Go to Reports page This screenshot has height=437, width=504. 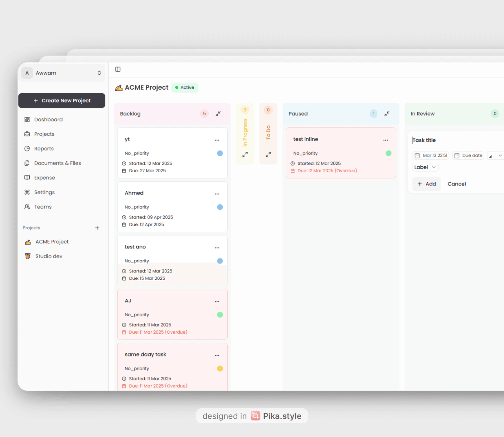coord(44,149)
